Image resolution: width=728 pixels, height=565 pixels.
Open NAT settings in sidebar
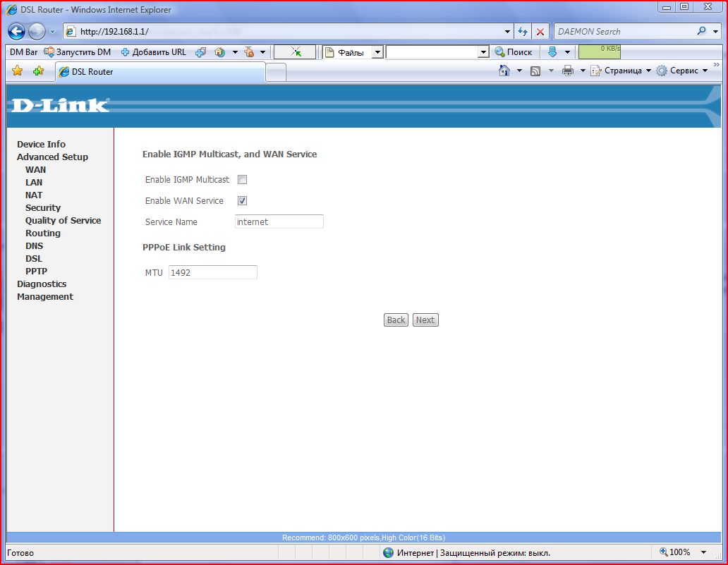pos(34,195)
